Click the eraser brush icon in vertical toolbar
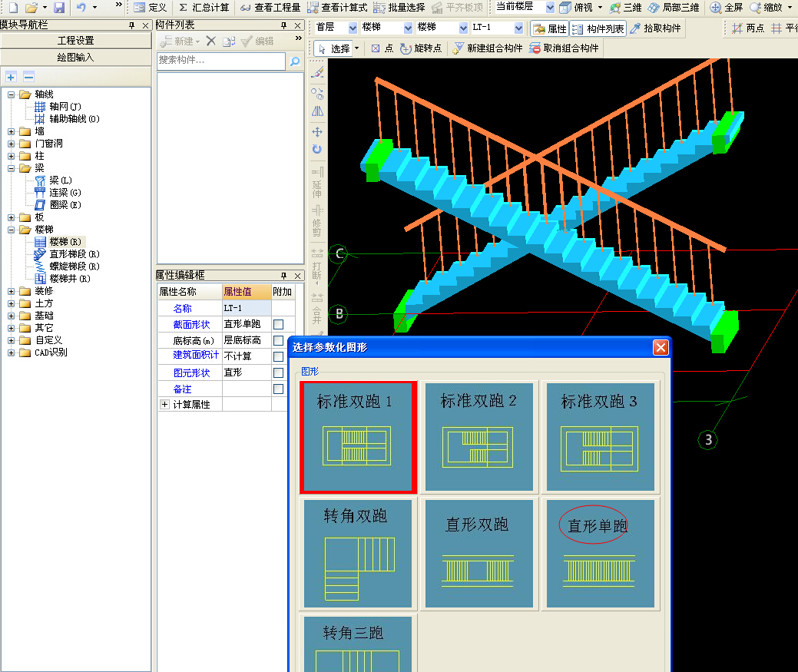 tap(317, 72)
